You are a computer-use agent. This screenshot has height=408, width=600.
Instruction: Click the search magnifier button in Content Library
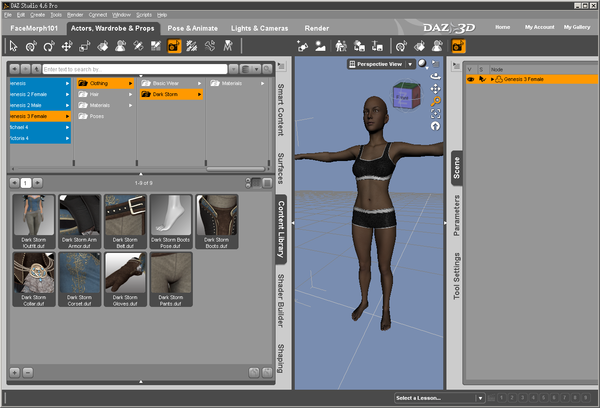tap(267, 69)
